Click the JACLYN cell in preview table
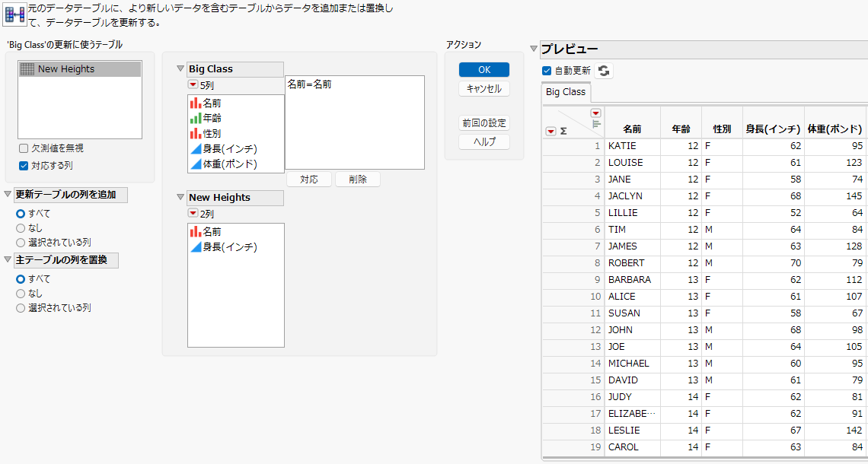Viewport: 868px width, 464px height. 632,196
